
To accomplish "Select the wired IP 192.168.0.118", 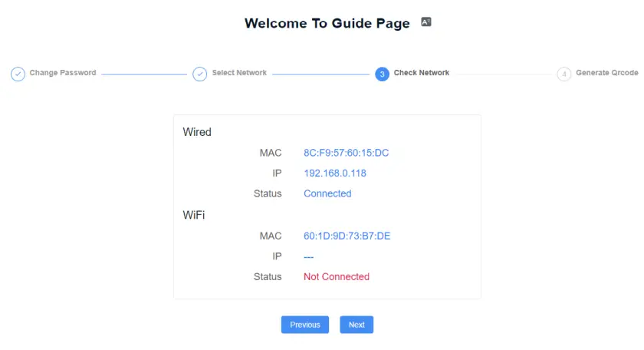I will tap(335, 173).
